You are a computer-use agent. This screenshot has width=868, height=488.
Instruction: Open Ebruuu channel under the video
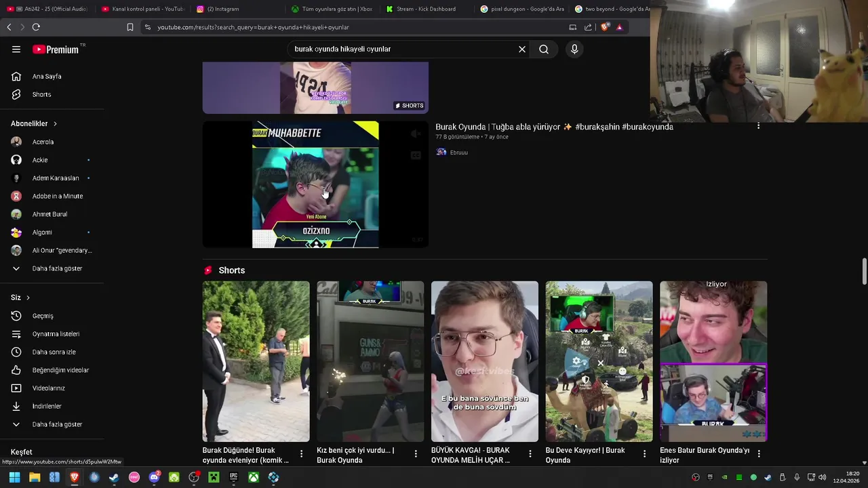(x=459, y=152)
